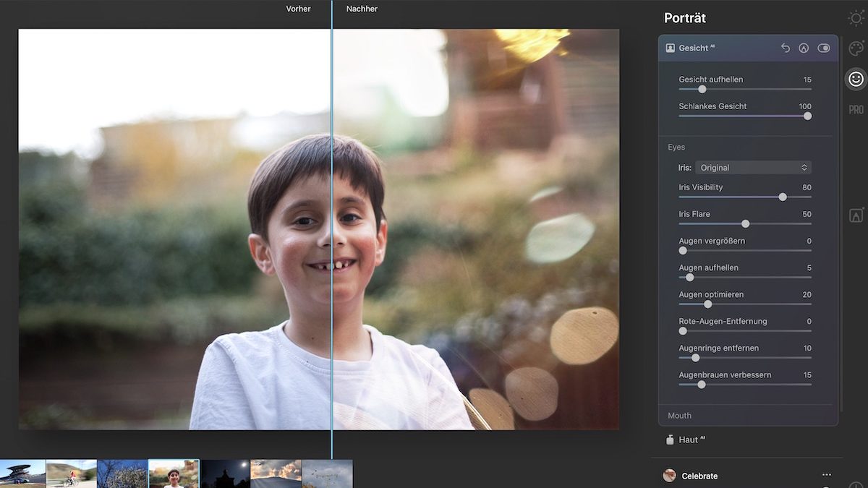
Task: Collapse the Gesicht panel header
Action: coord(716,48)
